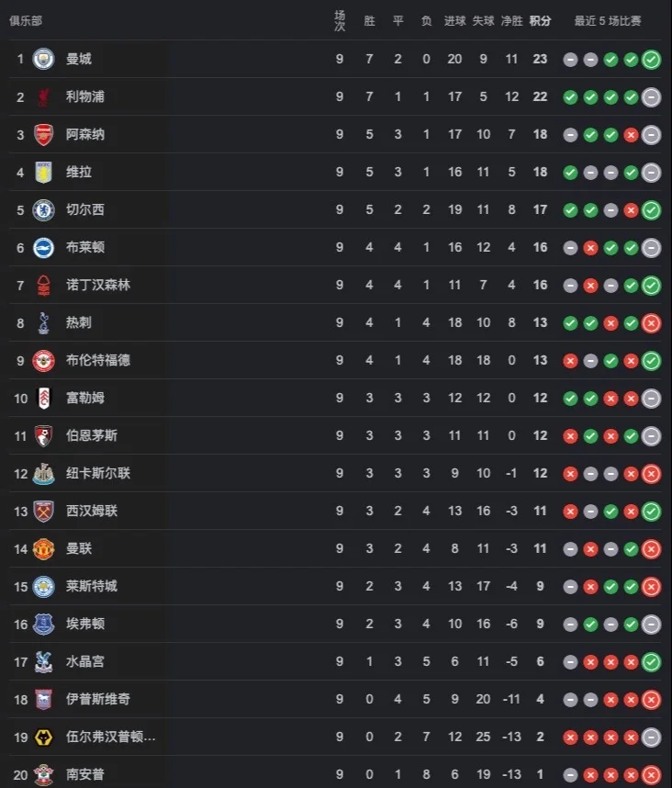
Task: Click 热刺's latest match loss indicator
Action: 652,323
